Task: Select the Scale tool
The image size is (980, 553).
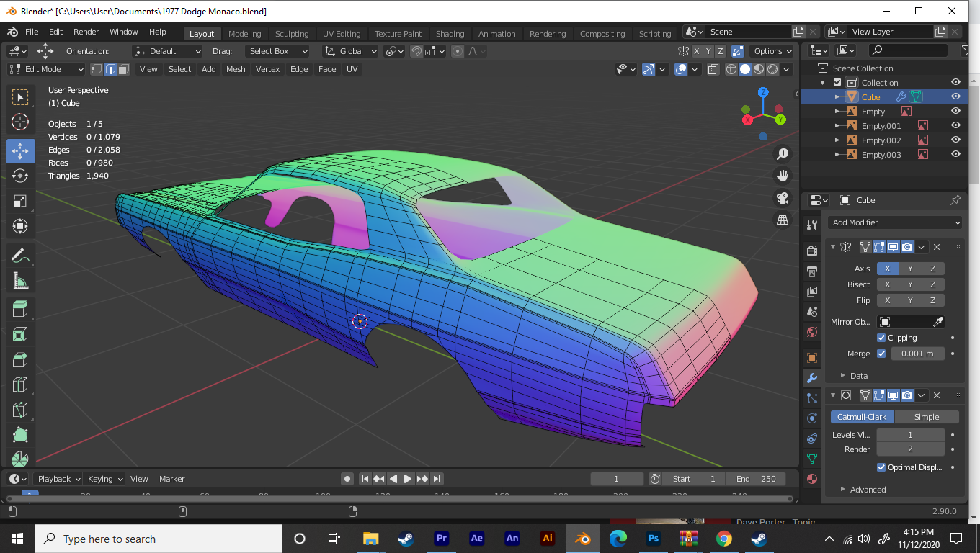Action: pos(20,201)
